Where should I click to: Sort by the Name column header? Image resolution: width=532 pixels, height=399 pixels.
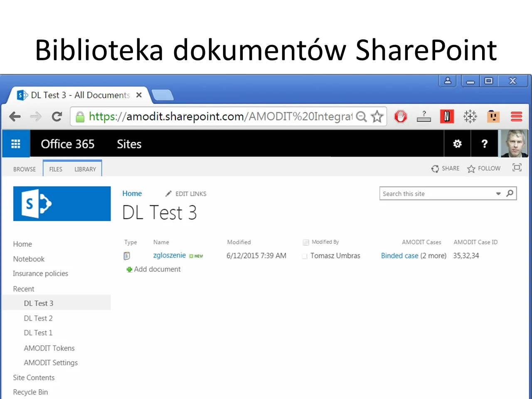click(161, 242)
